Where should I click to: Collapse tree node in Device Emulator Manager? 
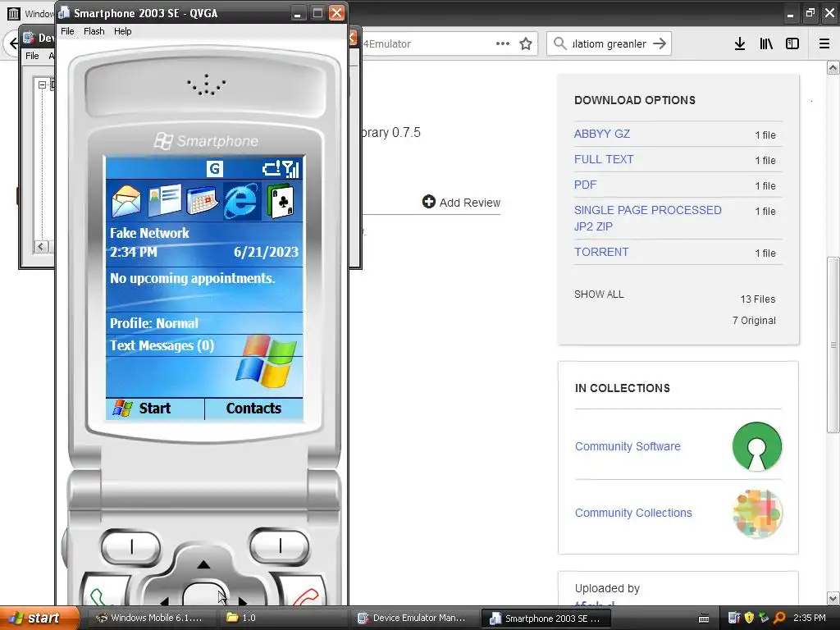coord(43,84)
